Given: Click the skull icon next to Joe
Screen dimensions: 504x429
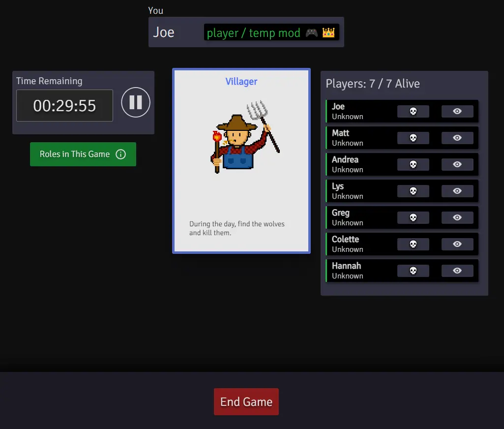Looking at the screenshot, I should tap(413, 112).
